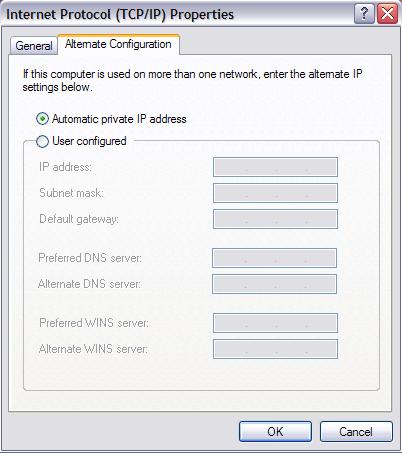Screen dimensions: 402x453
Task: Click the Preferred WINS server field
Action: click(x=275, y=323)
